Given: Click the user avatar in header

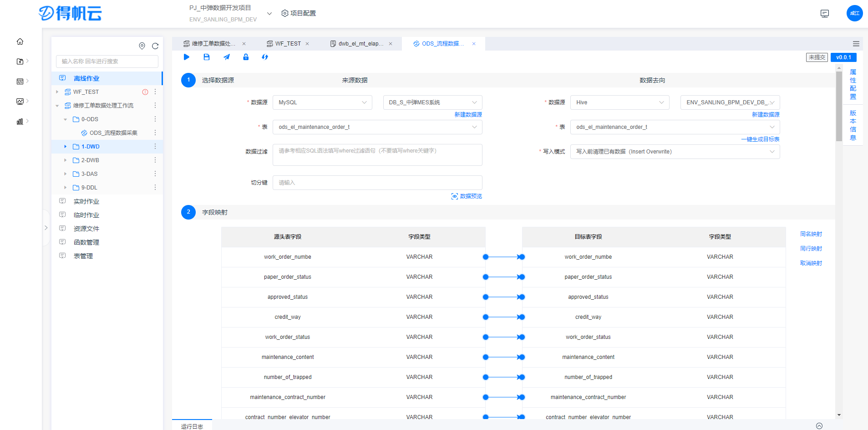Looking at the screenshot, I should 854,13.
